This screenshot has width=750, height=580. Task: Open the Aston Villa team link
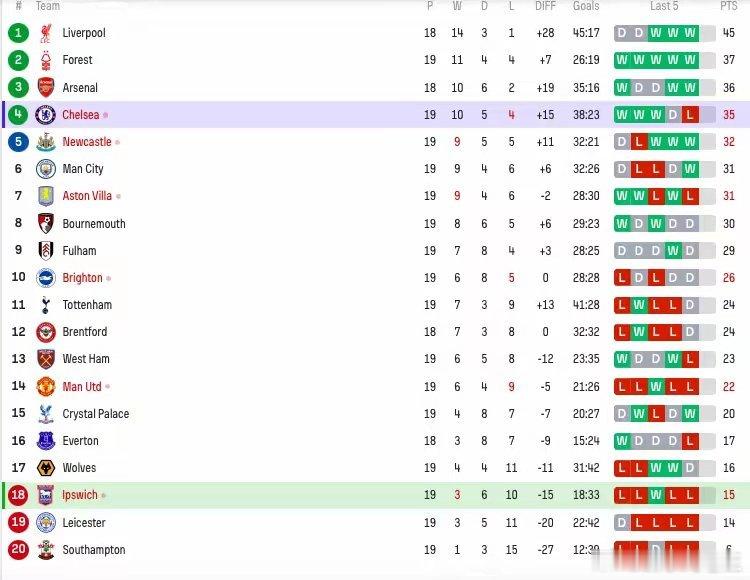(87, 196)
